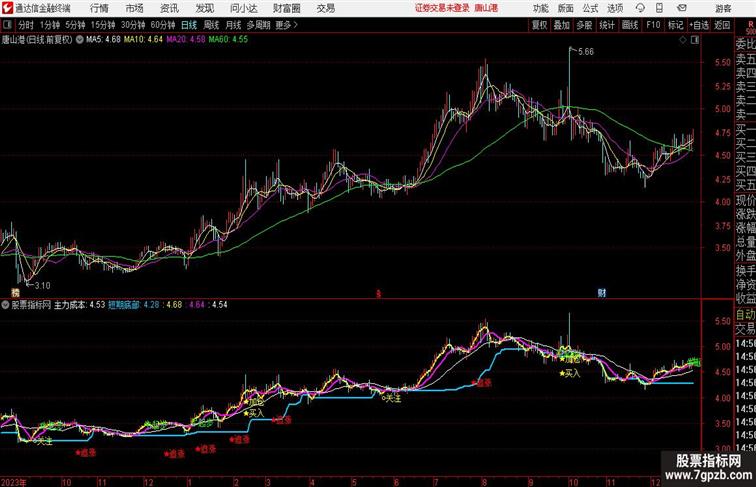Select the 月线 monthly period tab

click(233, 25)
